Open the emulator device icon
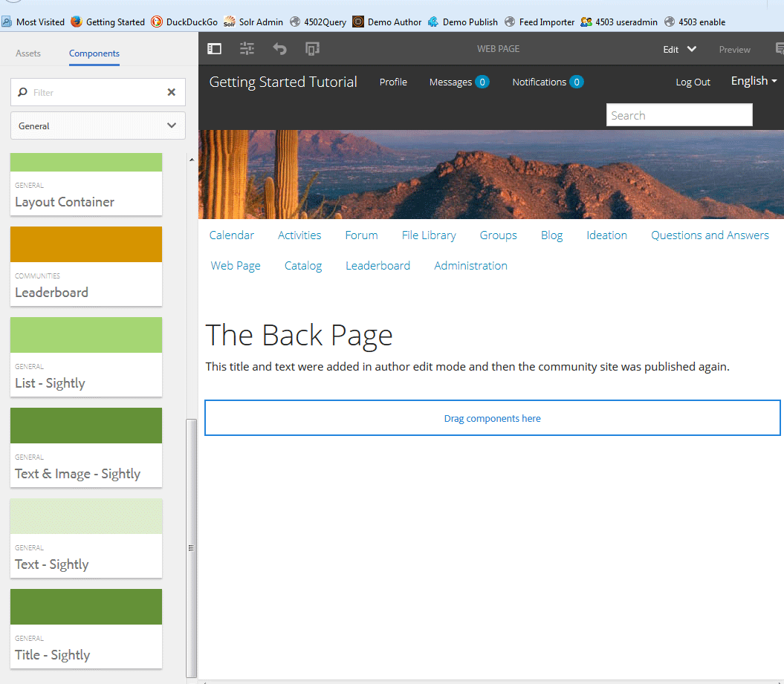Screen dimensions: 784x684 click(x=313, y=48)
